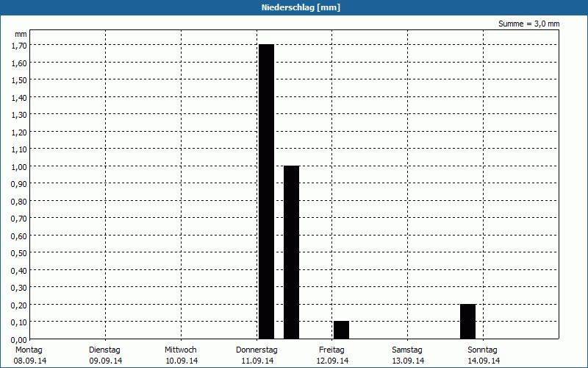Screen dimensions: 588x368
Task: Click the 0,00 y-axis value
Action: point(19,340)
